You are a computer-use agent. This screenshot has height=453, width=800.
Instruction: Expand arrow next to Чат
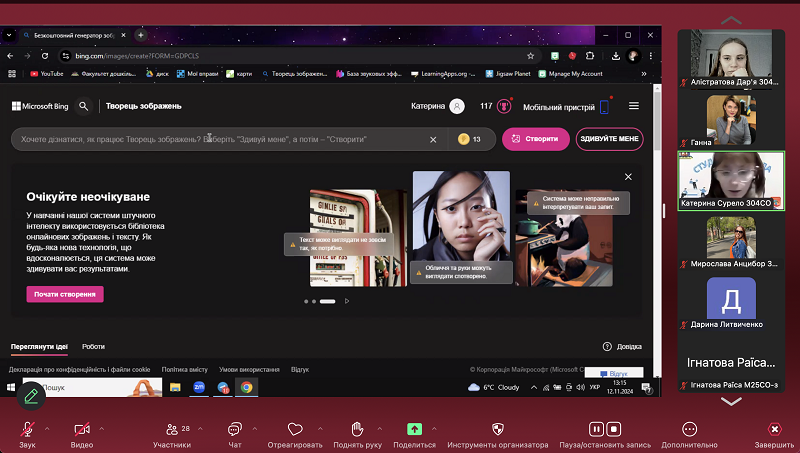tap(255, 429)
